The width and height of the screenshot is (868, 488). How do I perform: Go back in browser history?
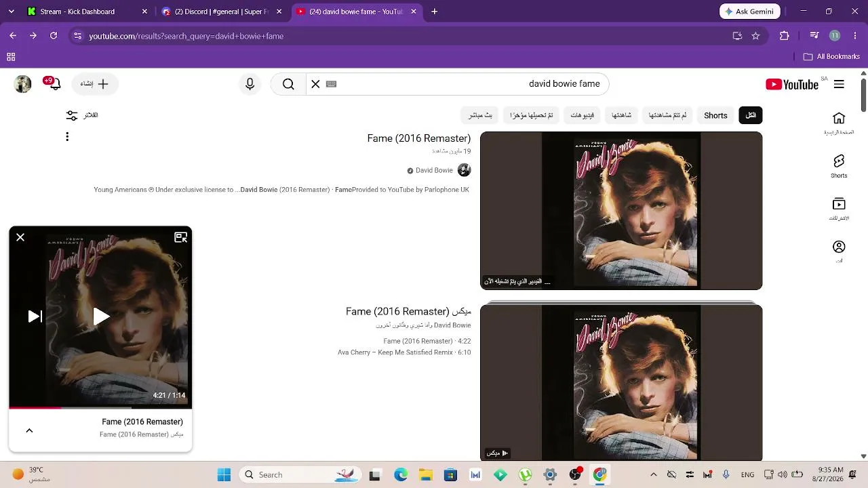(x=13, y=36)
